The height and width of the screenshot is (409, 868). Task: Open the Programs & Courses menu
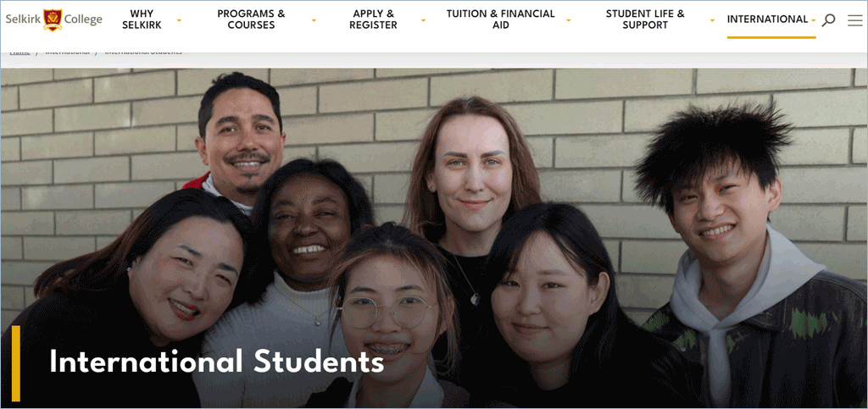pos(251,19)
